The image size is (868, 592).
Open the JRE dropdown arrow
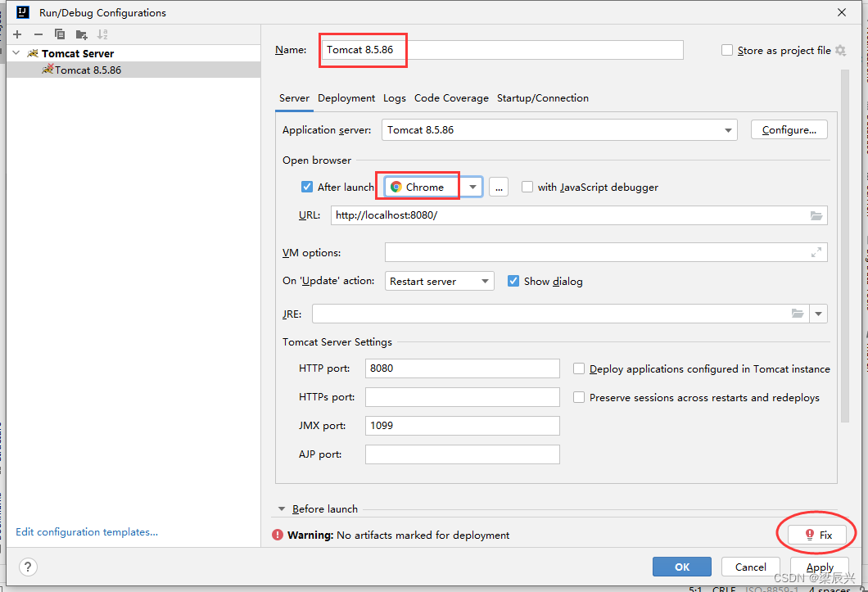tap(818, 314)
